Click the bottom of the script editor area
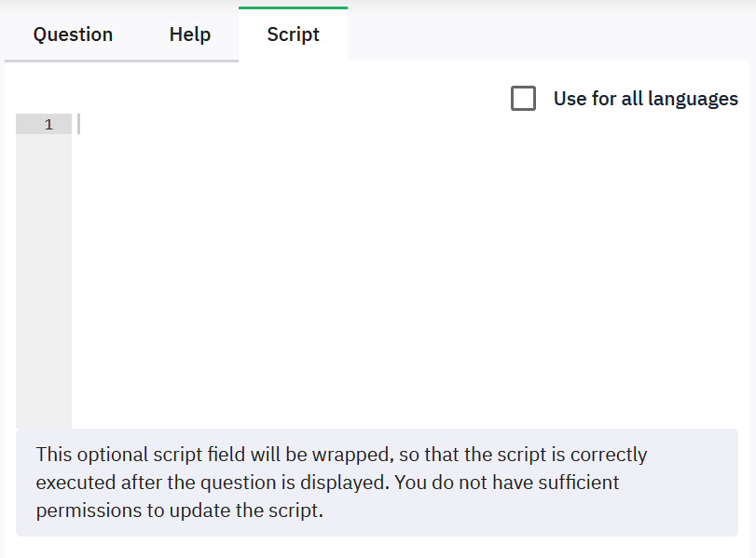Image resolution: width=756 pixels, height=558 pixels. click(401, 415)
